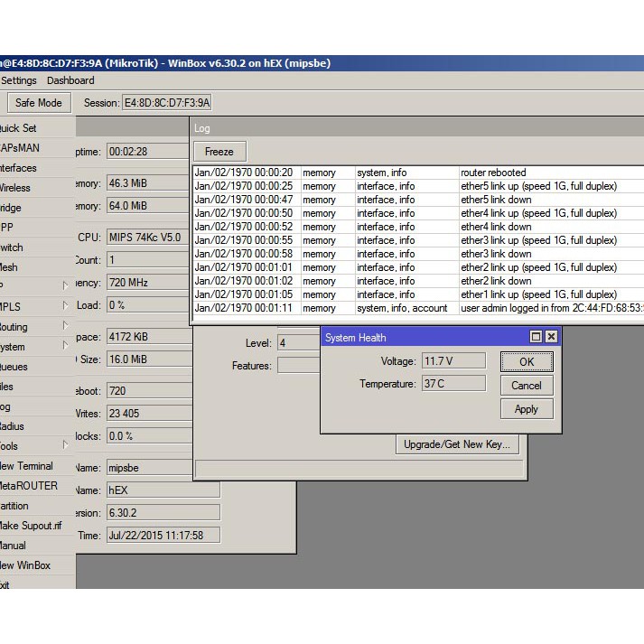
Task: Click the Upgrade/Get New Key button
Action: [x=457, y=444]
